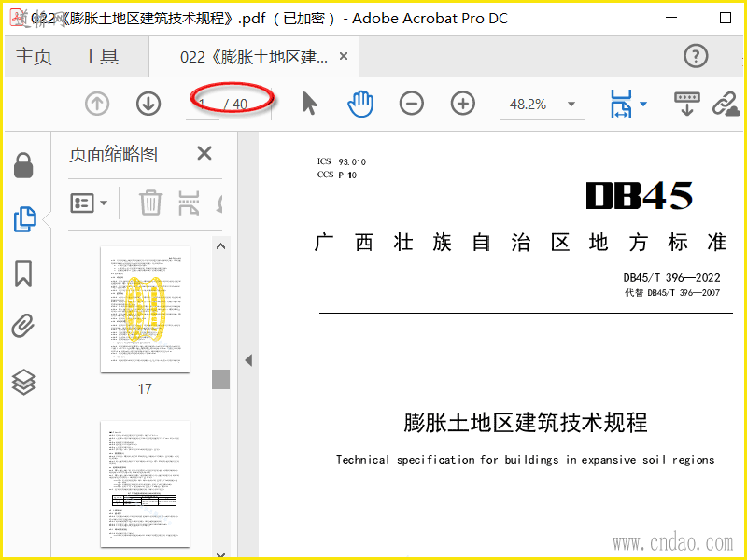The width and height of the screenshot is (747, 560).
Task: Activate the hand pan tool
Action: (x=360, y=104)
